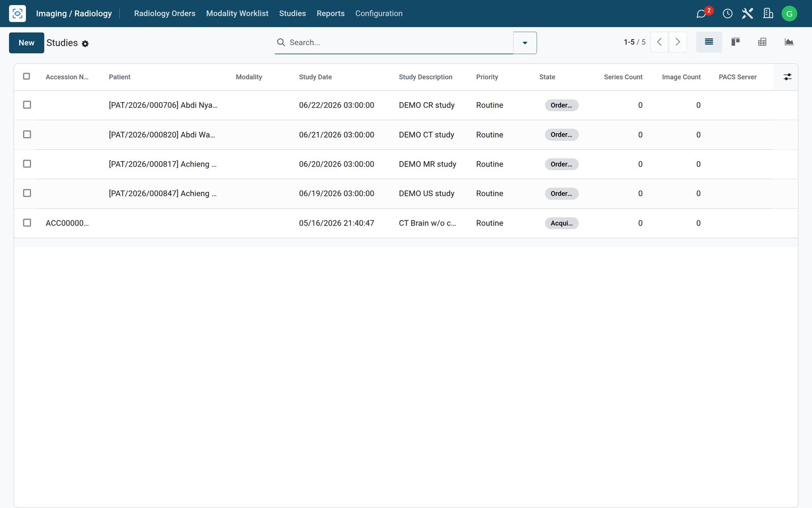The image size is (812, 508).
Task: Click study date 06/21/2026 03:00:00
Action: click(x=336, y=135)
